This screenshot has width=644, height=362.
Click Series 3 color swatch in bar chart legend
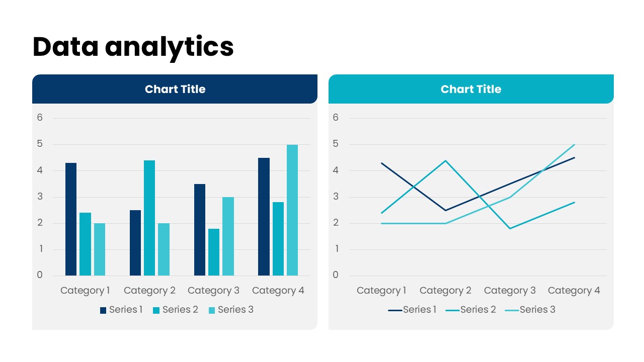pos(212,310)
